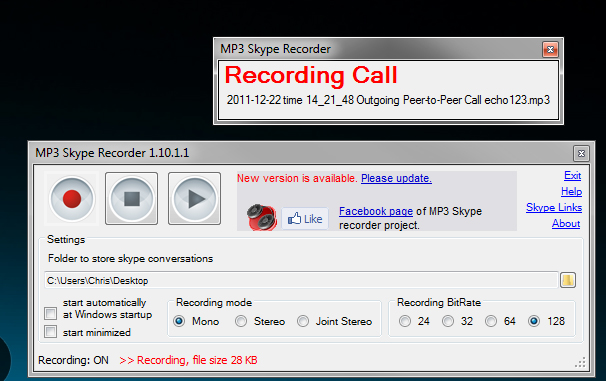Enable start automatically at Windows startup
The height and width of the screenshot is (381, 606).
pyautogui.click(x=51, y=313)
